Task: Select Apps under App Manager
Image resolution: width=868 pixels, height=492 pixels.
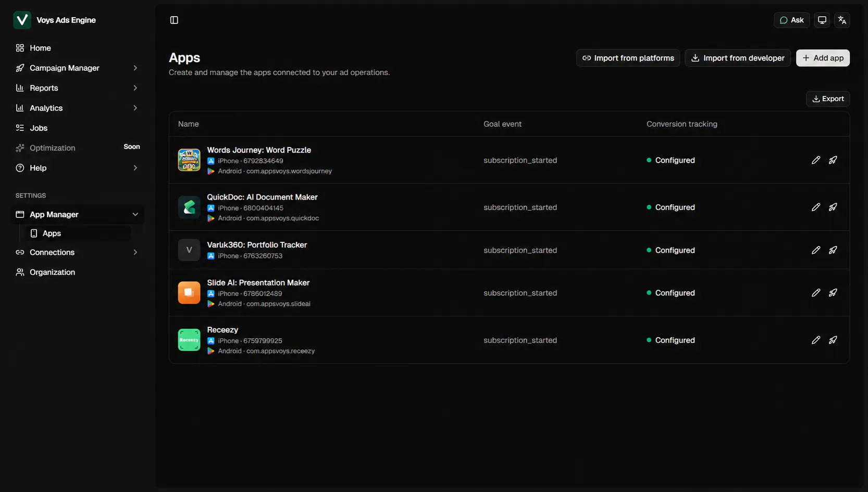Action: coord(79,233)
